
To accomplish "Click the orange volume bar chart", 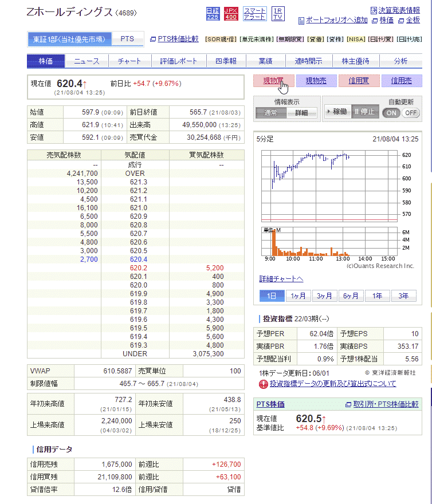I will click(x=329, y=241).
